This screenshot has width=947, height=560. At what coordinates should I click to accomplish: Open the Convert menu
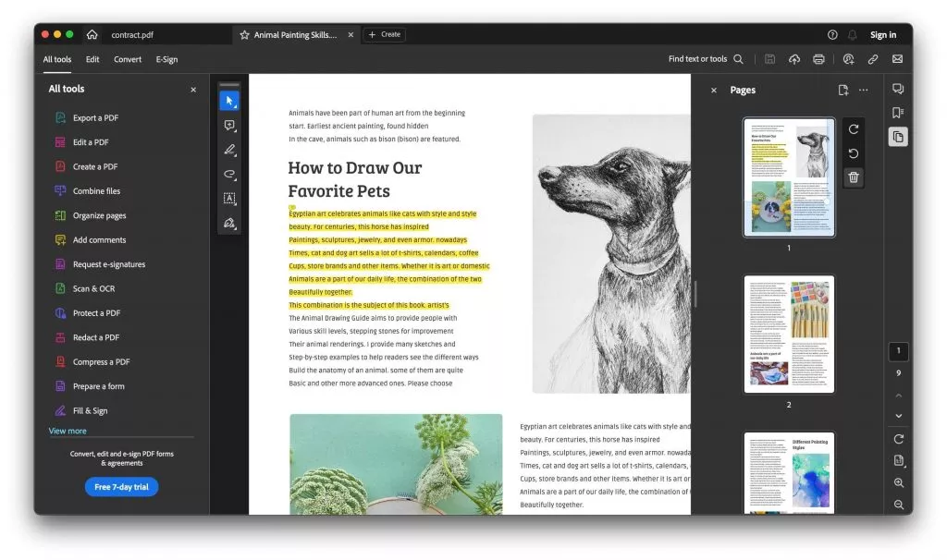pyautogui.click(x=128, y=58)
